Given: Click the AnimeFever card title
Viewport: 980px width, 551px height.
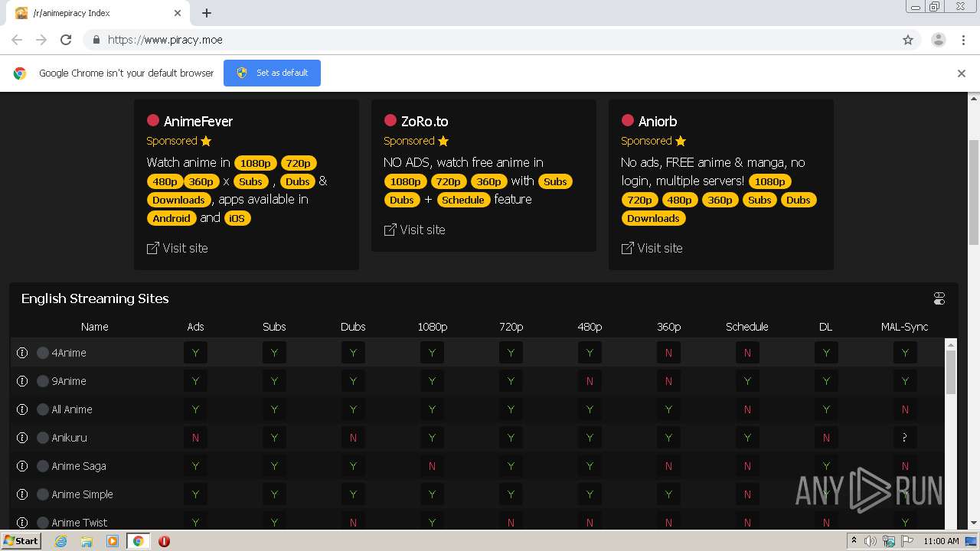Looking at the screenshot, I should click(x=198, y=121).
